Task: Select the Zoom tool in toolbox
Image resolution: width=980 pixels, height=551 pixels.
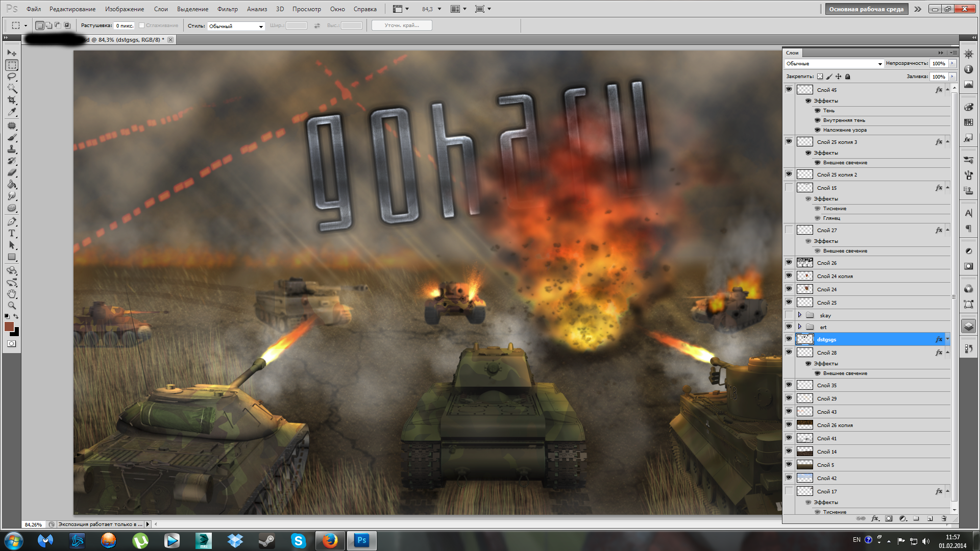Action: (x=12, y=306)
